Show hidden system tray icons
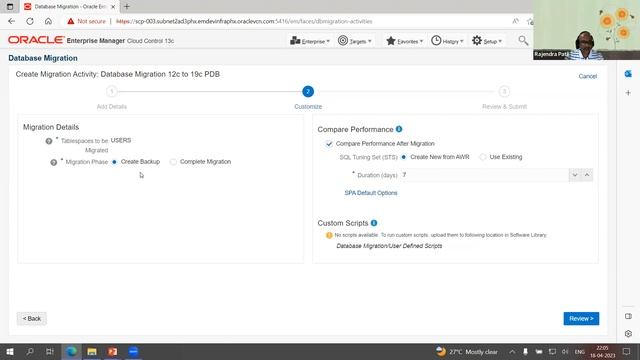 [x=512, y=351]
